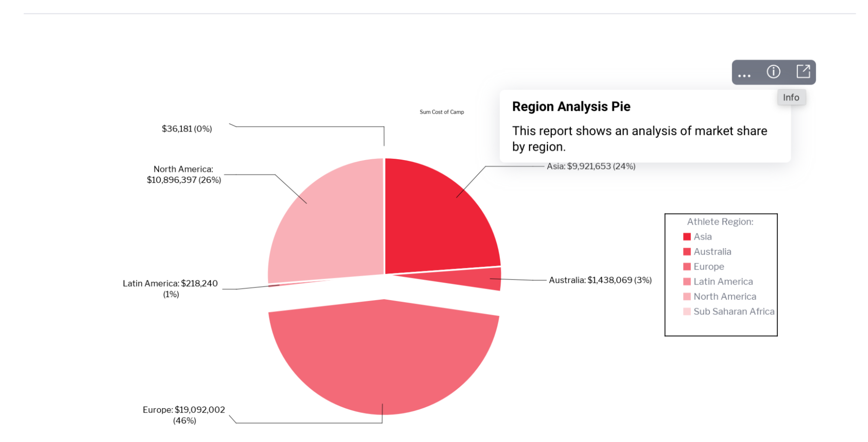The width and height of the screenshot is (868, 442).
Task: Click the Australia legend color square
Action: point(686,252)
